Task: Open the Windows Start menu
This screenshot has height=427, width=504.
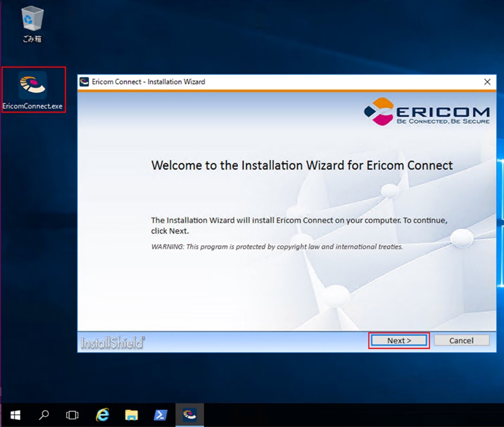Action: (15, 415)
